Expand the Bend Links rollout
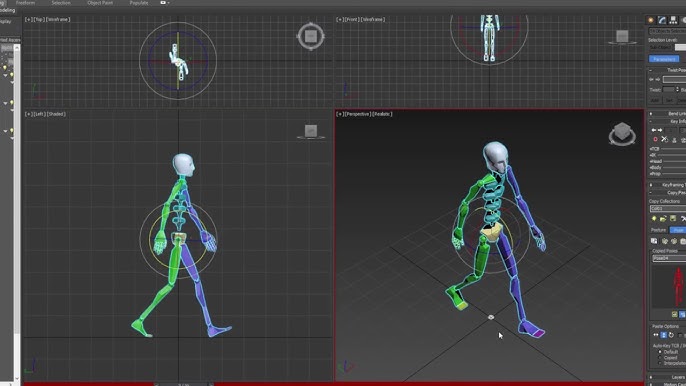The image size is (686, 386). [x=651, y=114]
